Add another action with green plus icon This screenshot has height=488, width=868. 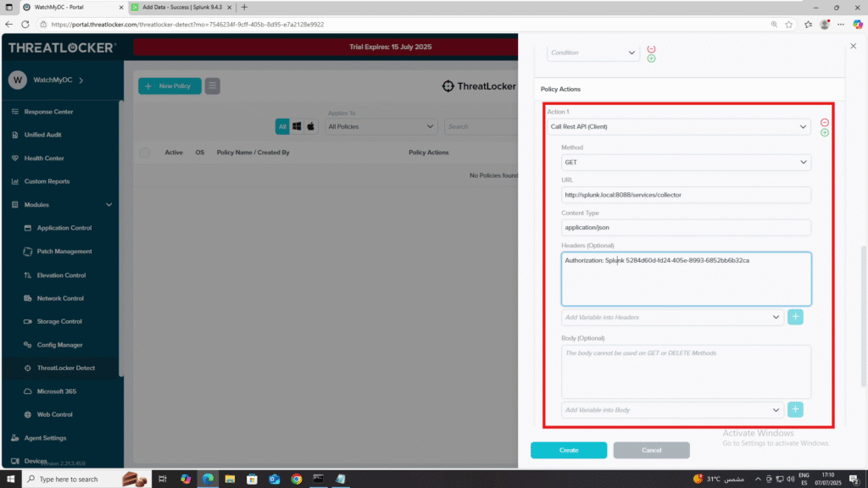(824, 133)
